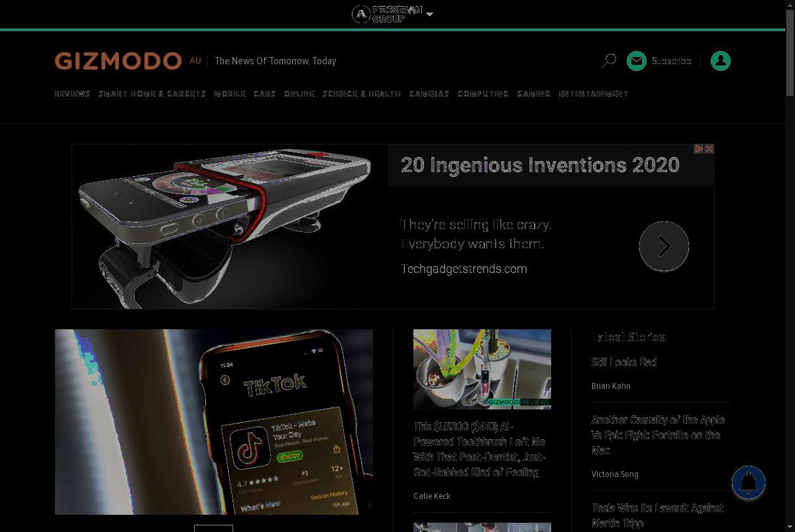Click the Subscribe text link
This screenshot has width=795, height=532.
point(671,61)
